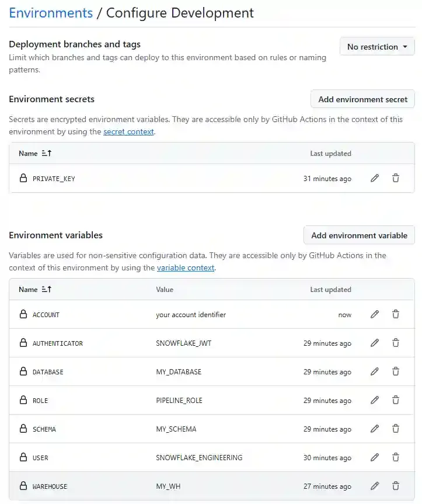
Task: Delete the AUTHENTICATOR variable
Action: 396,343
